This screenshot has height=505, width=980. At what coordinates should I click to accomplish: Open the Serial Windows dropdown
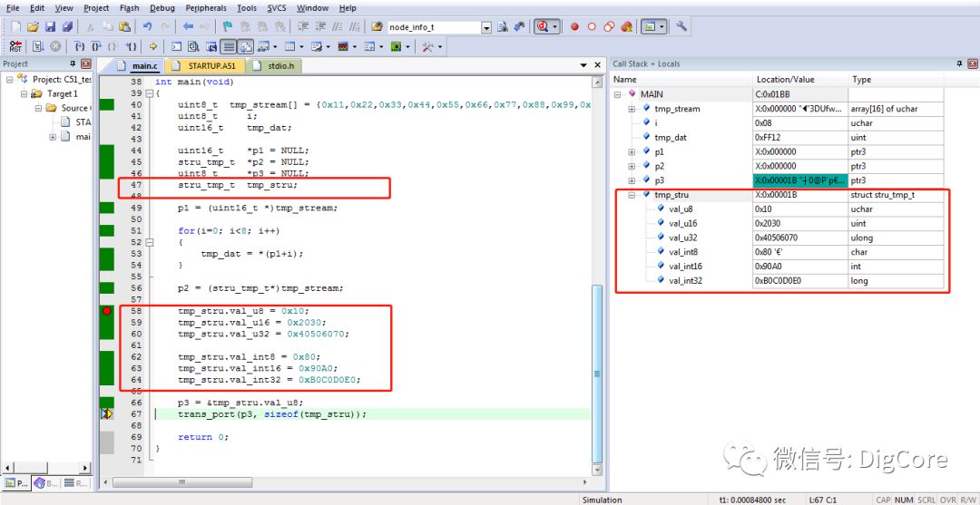pyautogui.click(x=328, y=47)
